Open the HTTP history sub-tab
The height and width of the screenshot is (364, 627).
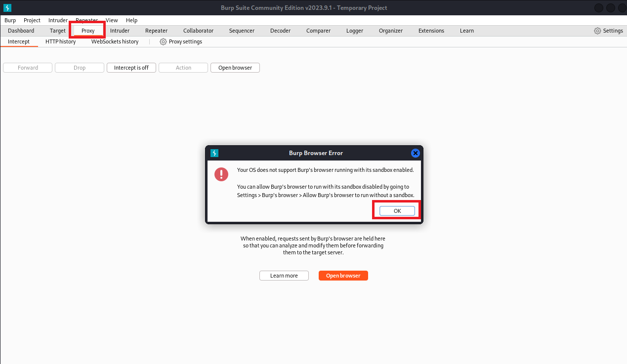pos(61,41)
